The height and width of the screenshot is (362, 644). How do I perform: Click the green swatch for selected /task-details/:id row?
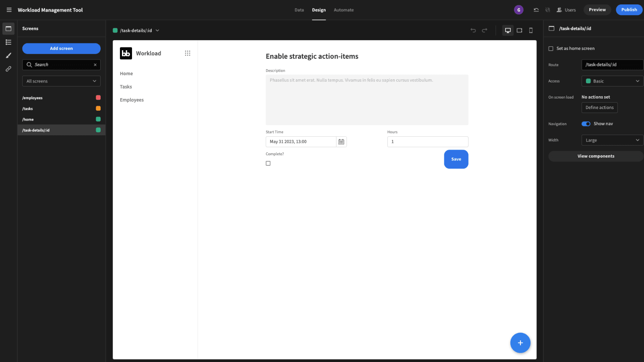click(x=98, y=130)
